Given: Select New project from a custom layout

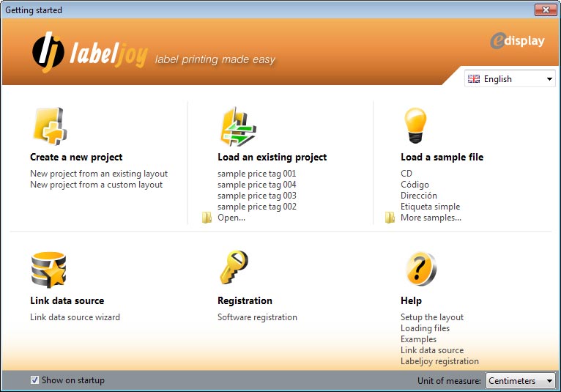Looking at the screenshot, I should pyautogui.click(x=96, y=185).
